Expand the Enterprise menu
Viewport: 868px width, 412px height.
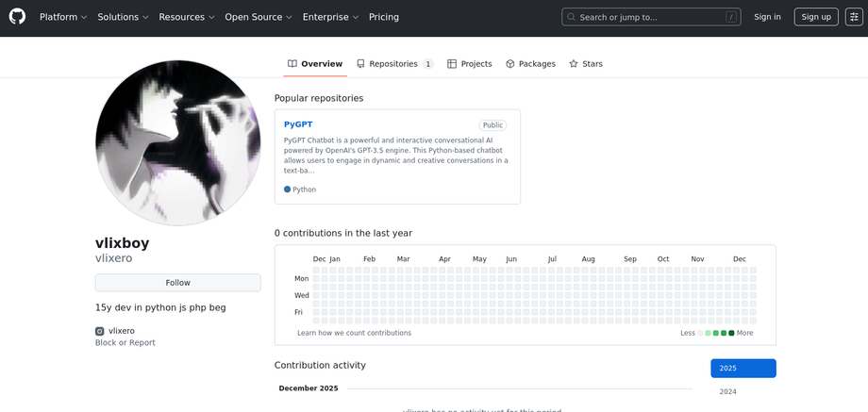[x=330, y=17]
